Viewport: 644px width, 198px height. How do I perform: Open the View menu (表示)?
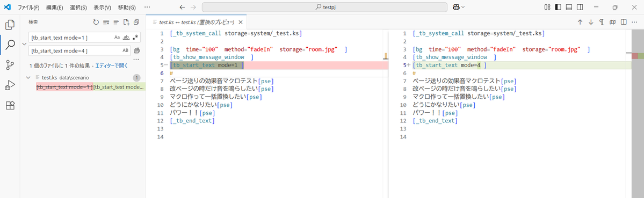point(102,8)
